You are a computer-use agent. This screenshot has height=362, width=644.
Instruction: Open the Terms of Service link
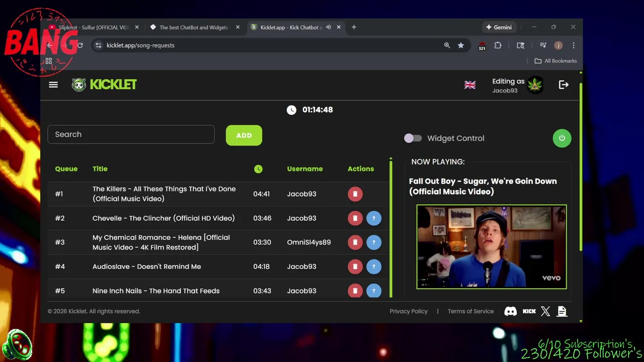[471, 311]
